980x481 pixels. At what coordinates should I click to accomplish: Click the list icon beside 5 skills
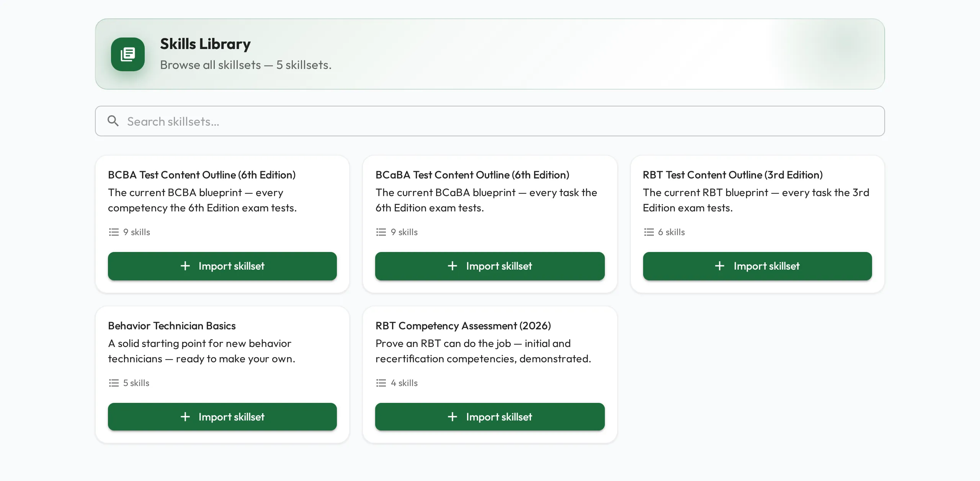[x=114, y=383]
